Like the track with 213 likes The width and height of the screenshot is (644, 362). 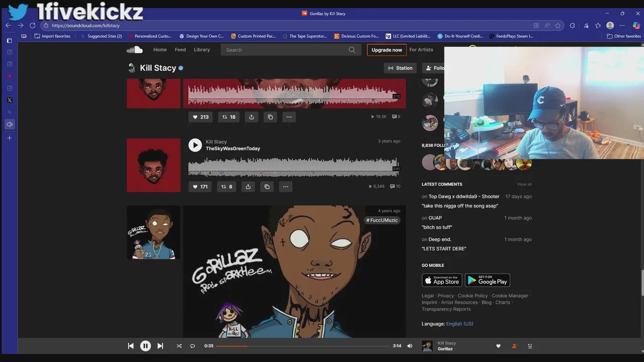pos(200,117)
